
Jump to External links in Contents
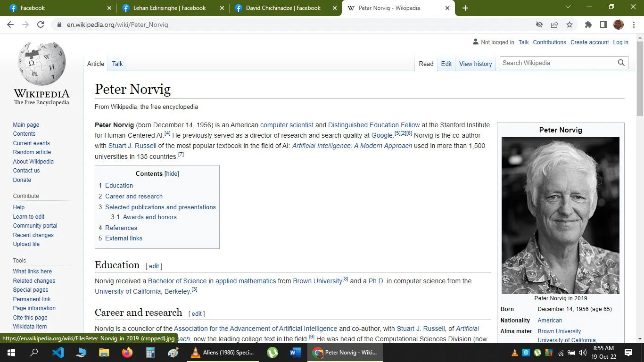pyautogui.click(x=124, y=238)
